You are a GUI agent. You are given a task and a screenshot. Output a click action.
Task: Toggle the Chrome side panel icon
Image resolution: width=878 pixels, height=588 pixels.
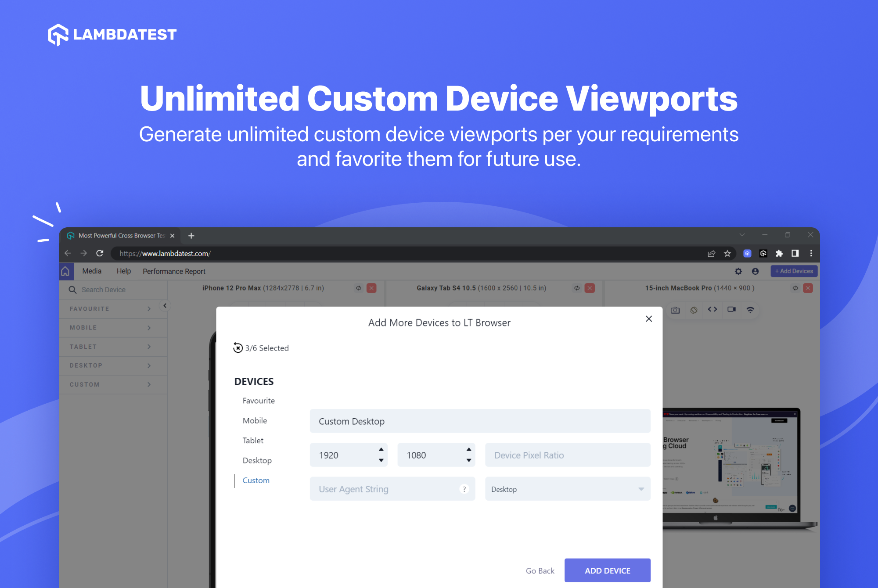coord(795,253)
